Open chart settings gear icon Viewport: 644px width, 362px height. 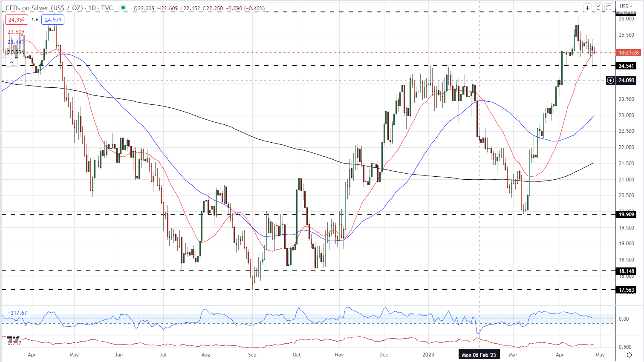pyautogui.click(x=629, y=355)
